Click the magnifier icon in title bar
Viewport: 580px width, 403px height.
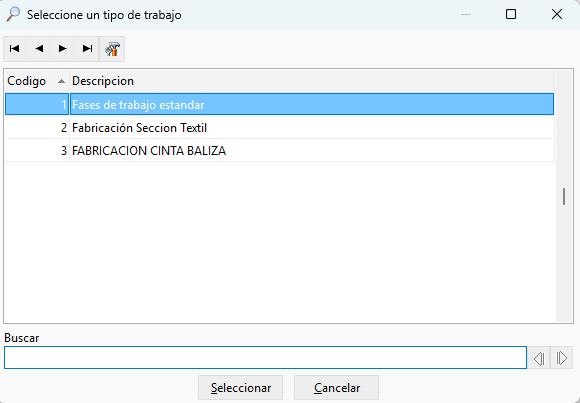pyautogui.click(x=13, y=14)
